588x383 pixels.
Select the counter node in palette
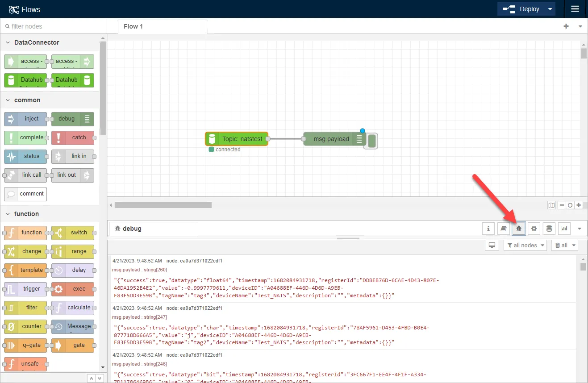point(25,326)
